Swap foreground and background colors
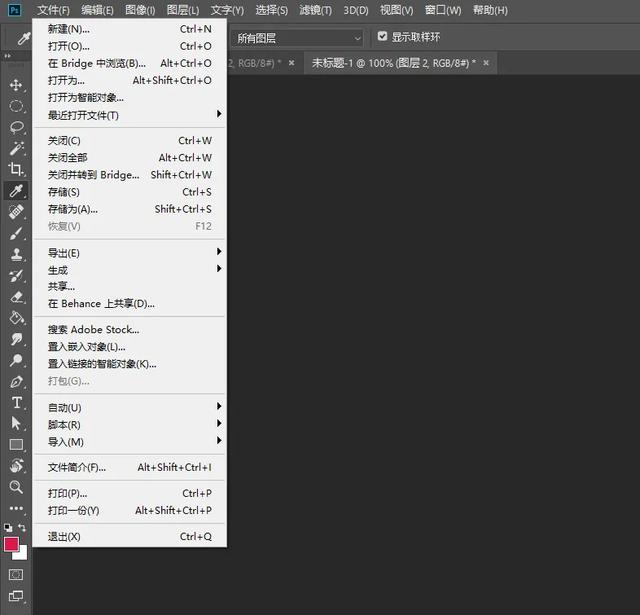 click(22, 528)
